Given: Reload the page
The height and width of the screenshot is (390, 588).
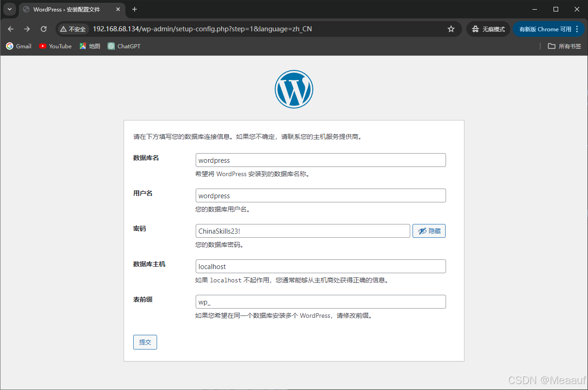Looking at the screenshot, I should click(44, 29).
